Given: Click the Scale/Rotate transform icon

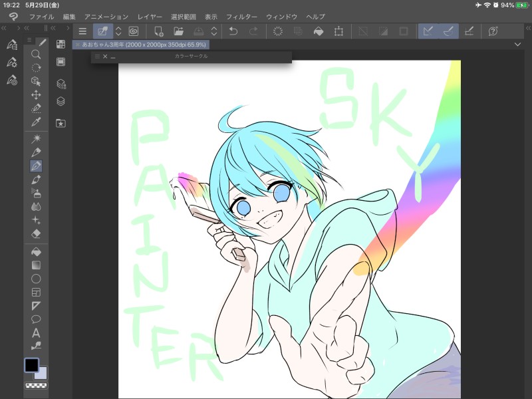Looking at the screenshot, I should [338, 31].
